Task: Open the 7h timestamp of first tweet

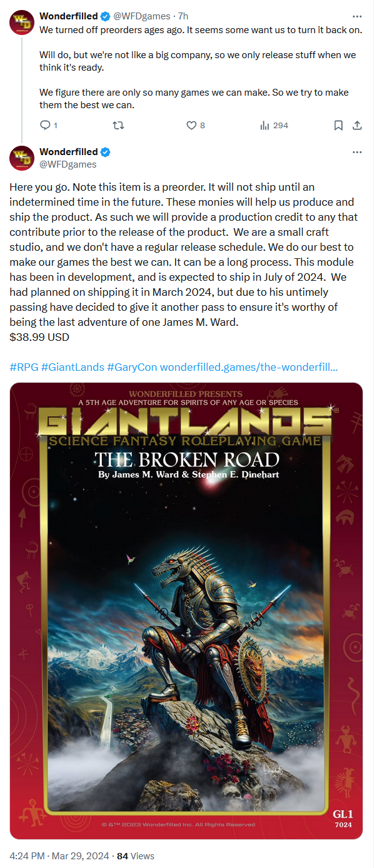Action: point(183,16)
